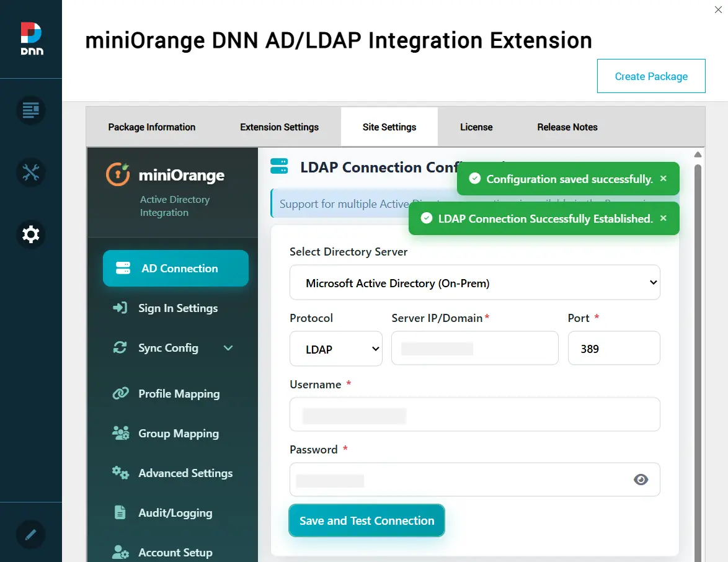Open the Protocol LDAP dropdown
This screenshot has width=728, height=562.
[335, 349]
